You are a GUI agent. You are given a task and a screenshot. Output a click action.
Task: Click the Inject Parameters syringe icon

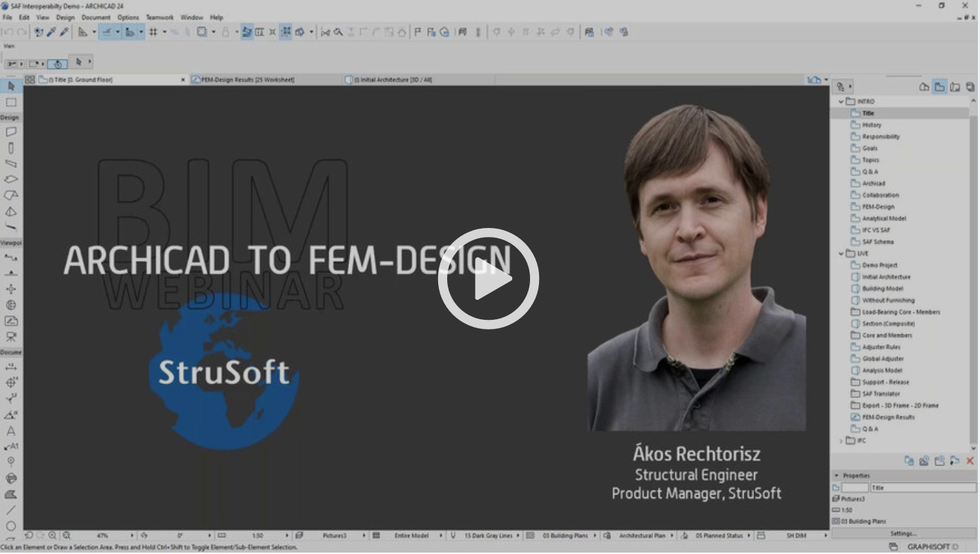coord(64,32)
